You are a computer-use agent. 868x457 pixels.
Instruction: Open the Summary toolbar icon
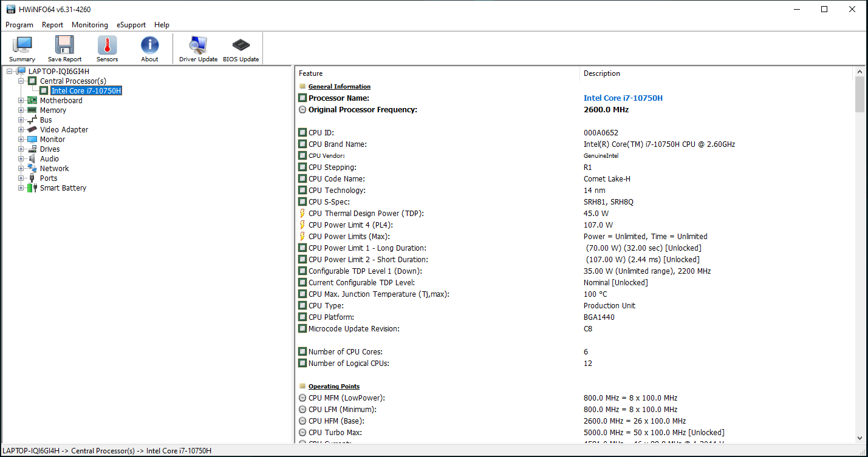pyautogui.click(x=22, y=46)
